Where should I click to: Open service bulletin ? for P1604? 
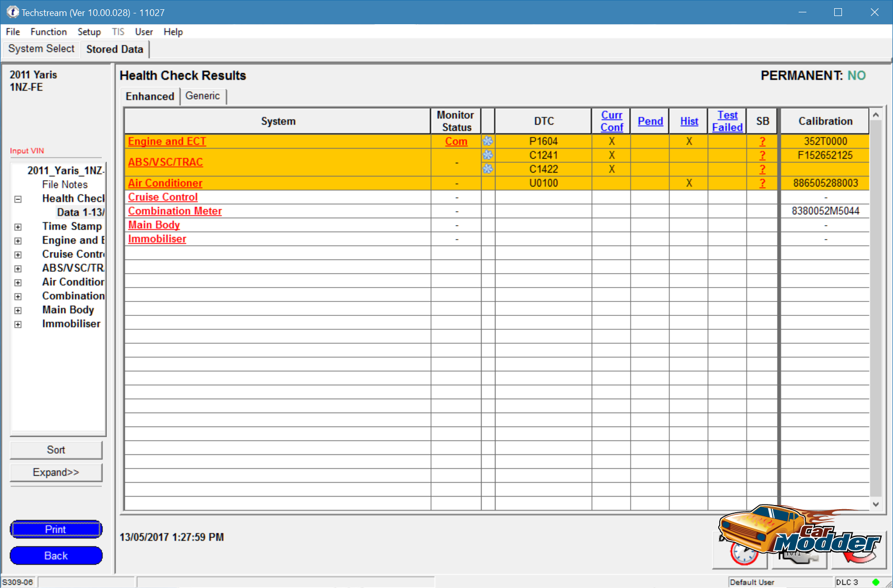point(763,141)
